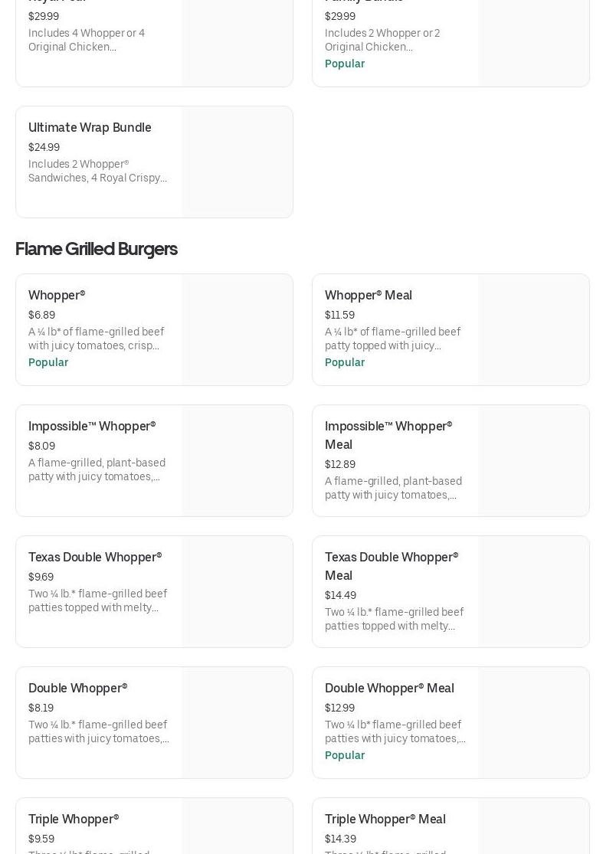
Task: Select the Triple Whopper® $9.59 title
Action: (x=74, y=819)
